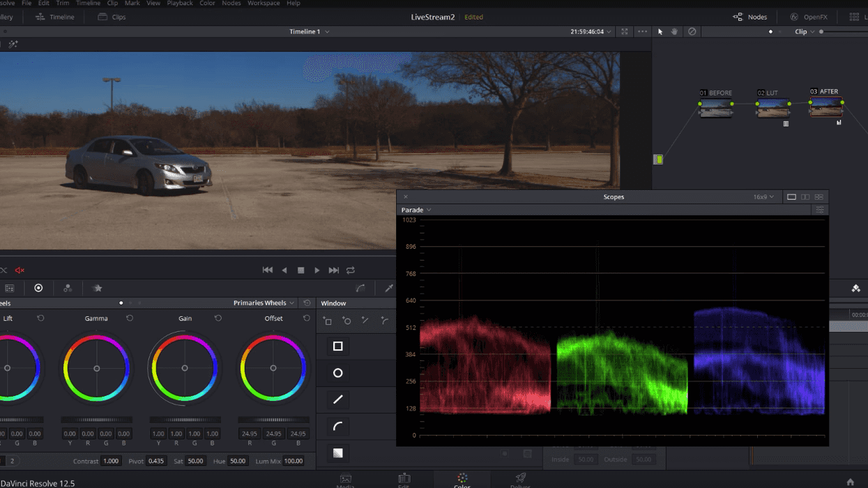Toggle loop playback

351,270
